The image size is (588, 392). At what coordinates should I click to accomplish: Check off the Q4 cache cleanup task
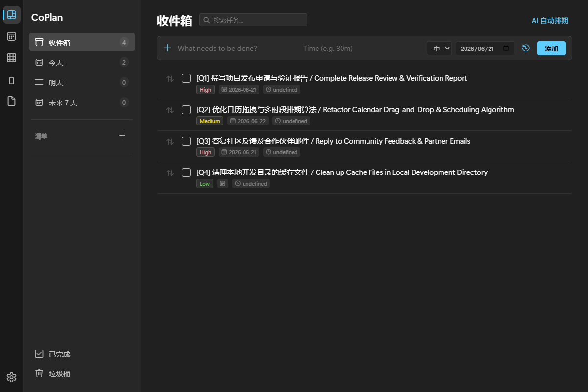(x=186, y=172)
